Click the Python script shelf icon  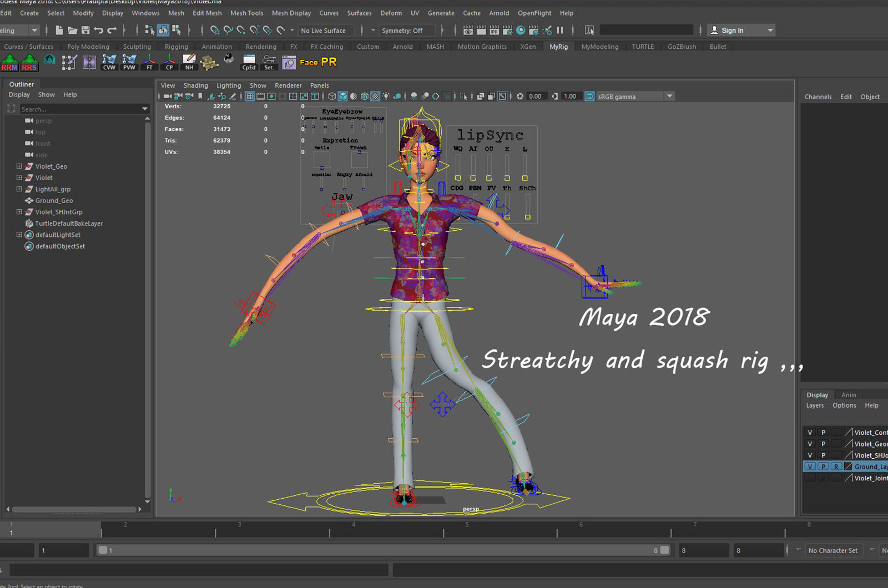pyautogui.click(x=229, y=58)
